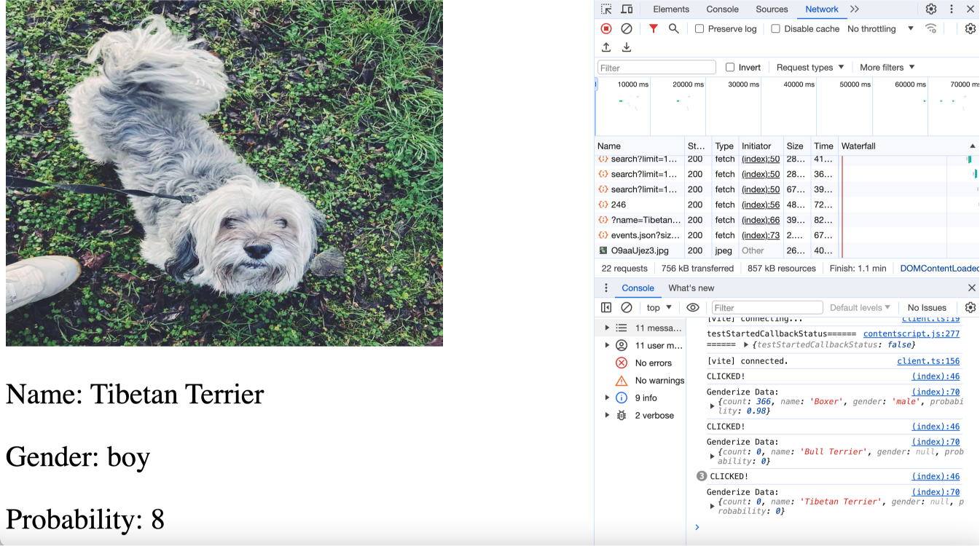Sort by the Name column header
The height and width of the screenshot is (546, 980).
pos(640,146)
